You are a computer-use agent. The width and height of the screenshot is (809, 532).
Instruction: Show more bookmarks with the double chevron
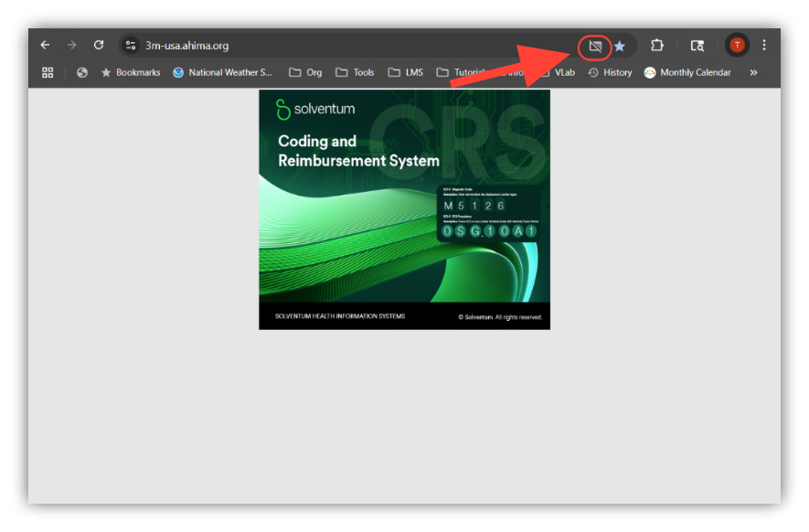click(753, 72)
